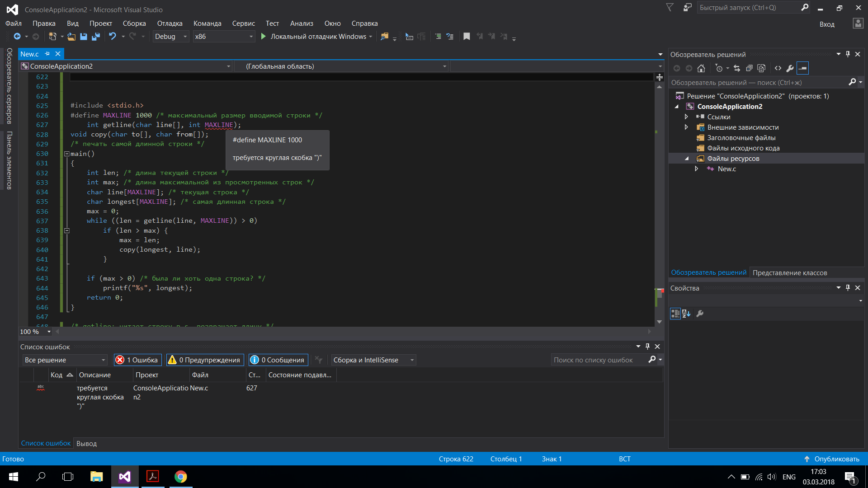Toggle a bookmark on the current line
The image size is (868, 488).
[467, 37]
